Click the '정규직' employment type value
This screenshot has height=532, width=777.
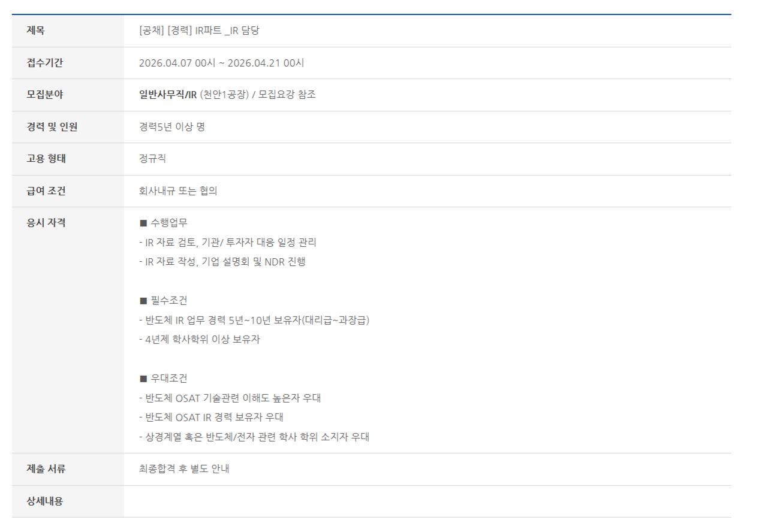pos(152,159)
